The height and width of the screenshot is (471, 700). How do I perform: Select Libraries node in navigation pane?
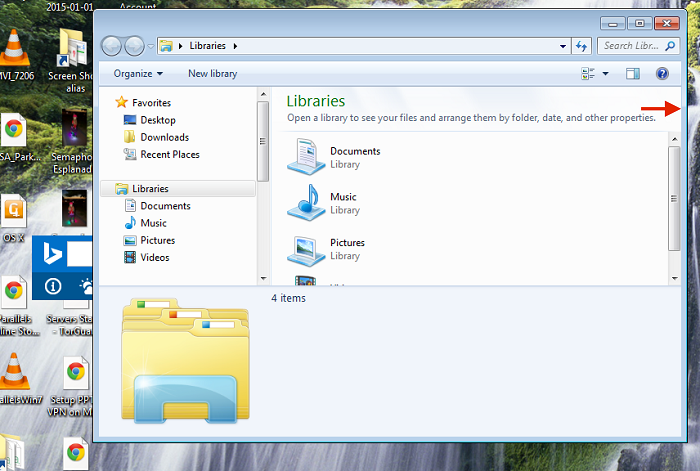[x=178, y=189]
